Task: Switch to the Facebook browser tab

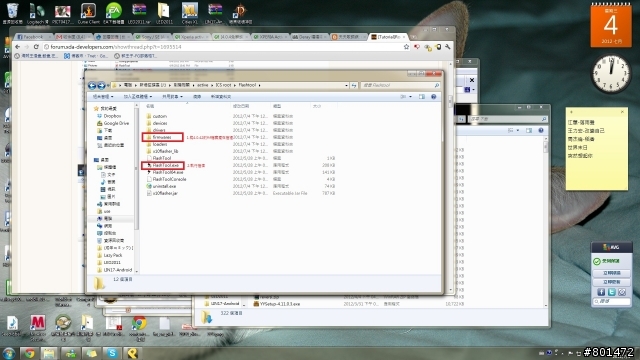Action: [x=32, y=37]
